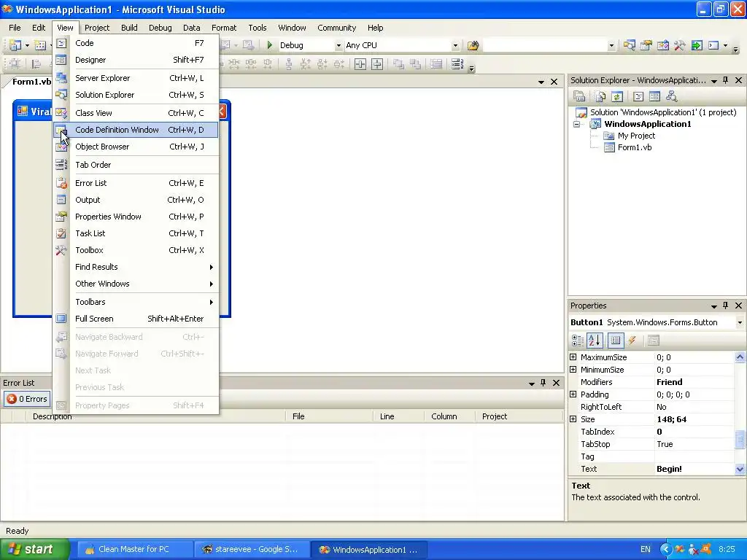Switch to stareevee Google taskbar button

(251, 550)
